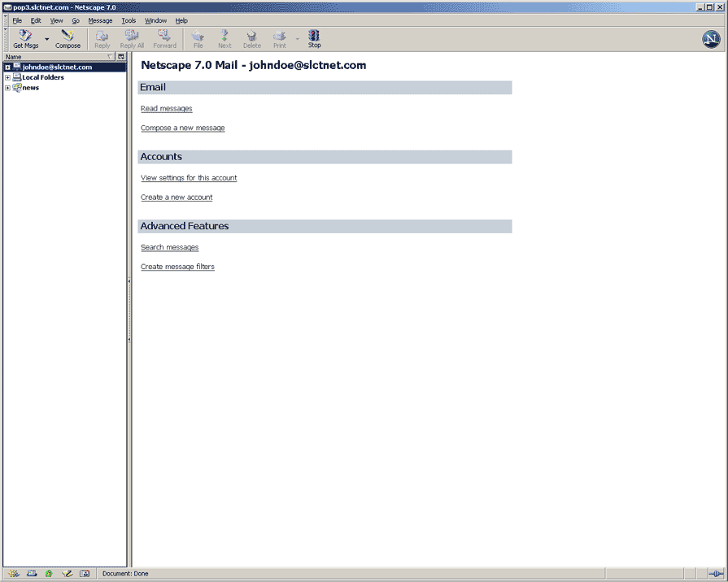Click the menu bar collapse grippy
The height and width of the screenshot is (582, 728).
[6, 20]
